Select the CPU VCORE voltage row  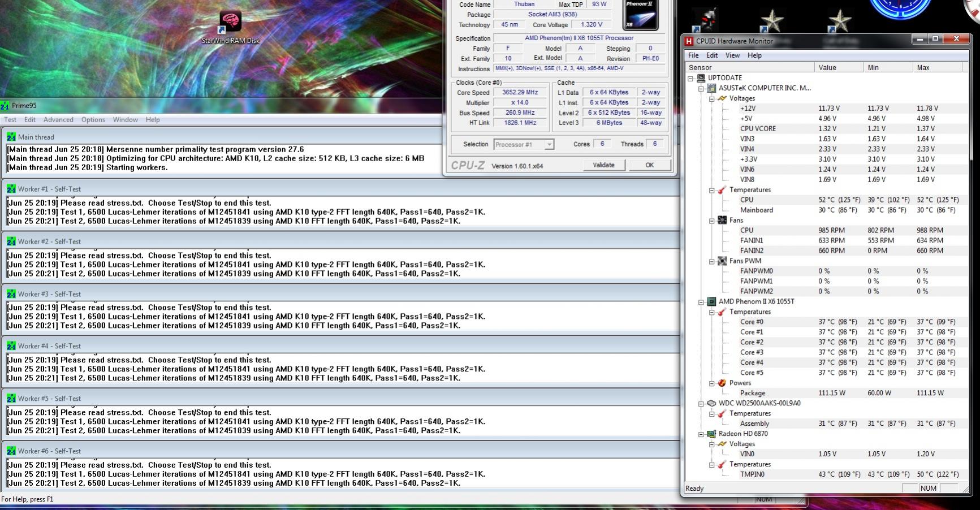827,129
